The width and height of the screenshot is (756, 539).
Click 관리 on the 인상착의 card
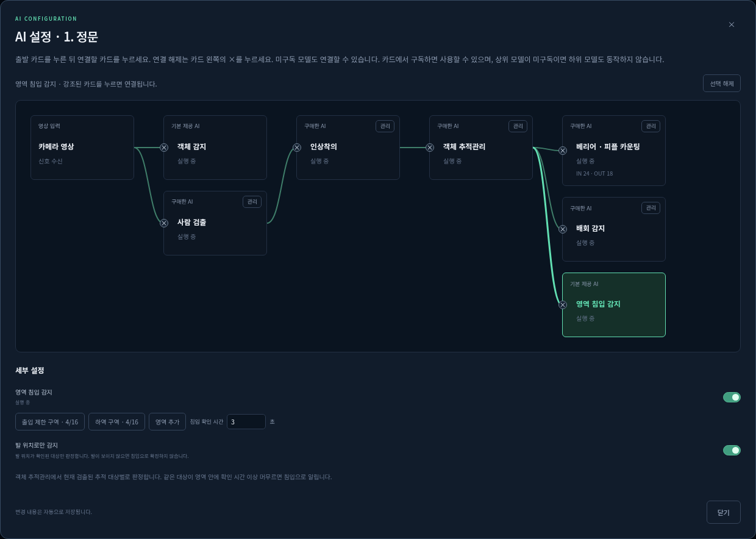(x=385, y=126)
